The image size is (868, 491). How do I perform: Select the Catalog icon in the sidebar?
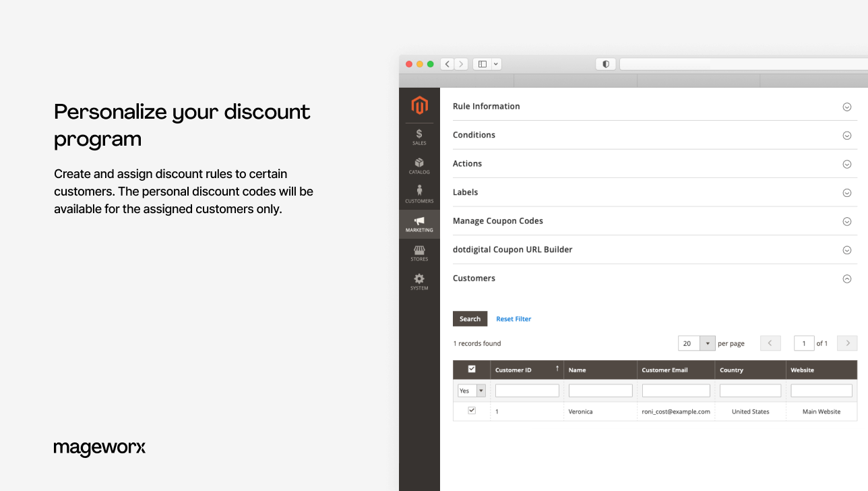(x=419, y=166)
